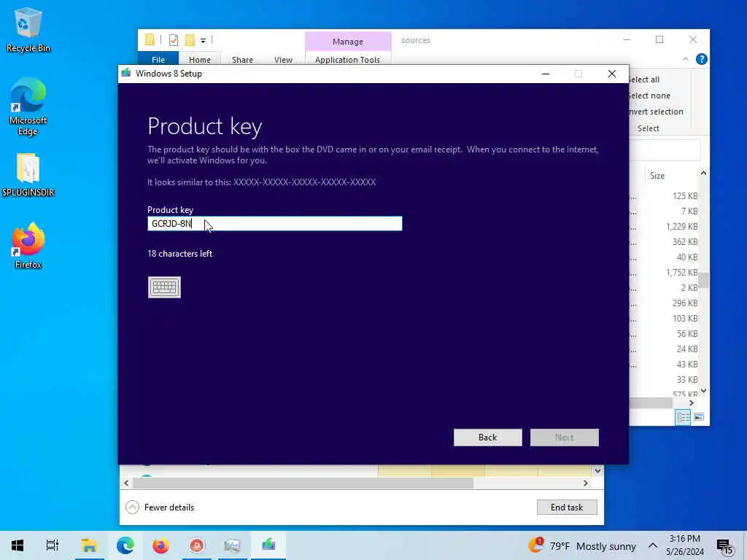Click Task Manager horizontal scroll right arrow
Screen dimensions: 747x560
coord(586,483)
